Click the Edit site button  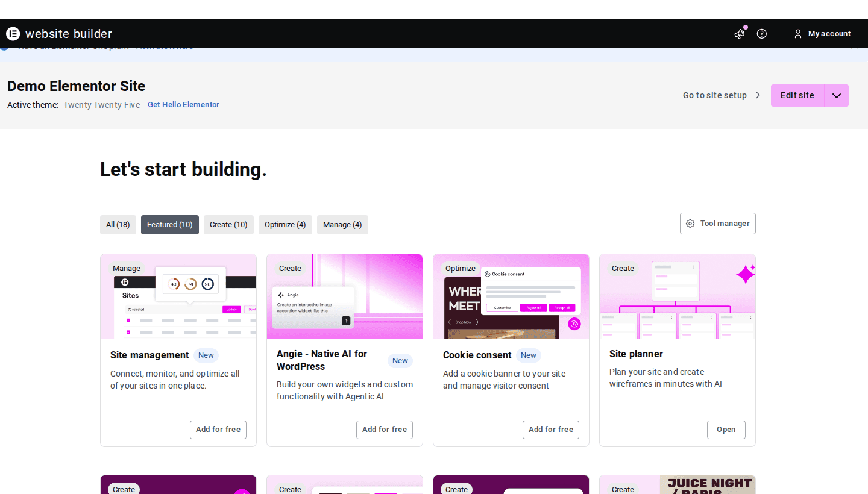[x=797, y=95]
